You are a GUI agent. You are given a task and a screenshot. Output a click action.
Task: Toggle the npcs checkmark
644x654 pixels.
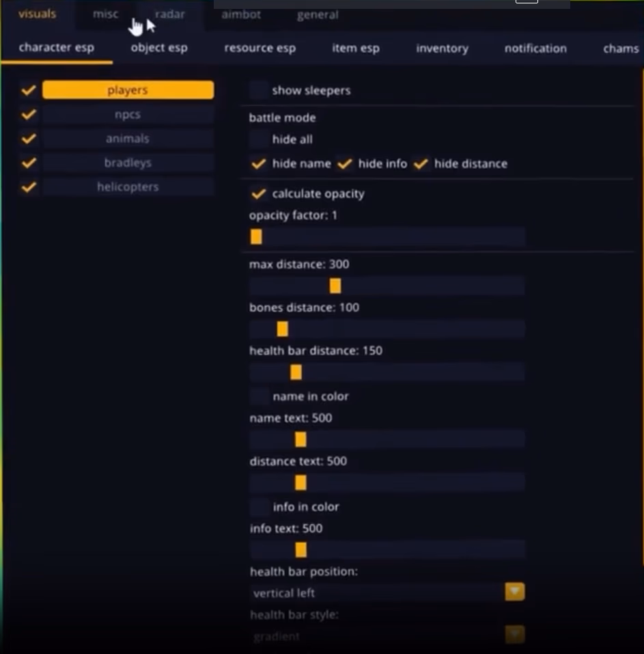(29, 114)
